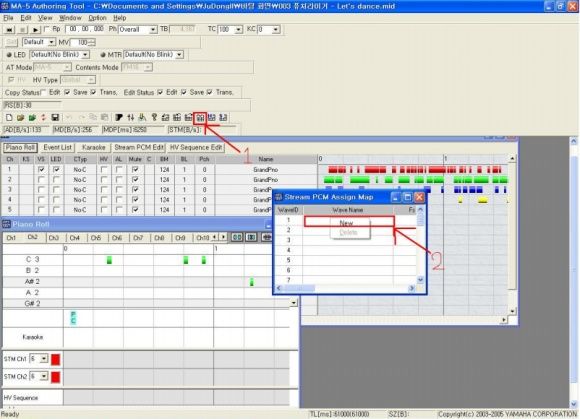Screen dimensions: 580x419
Task: Click the New file toolbar icon
Action: click(9, 118)
